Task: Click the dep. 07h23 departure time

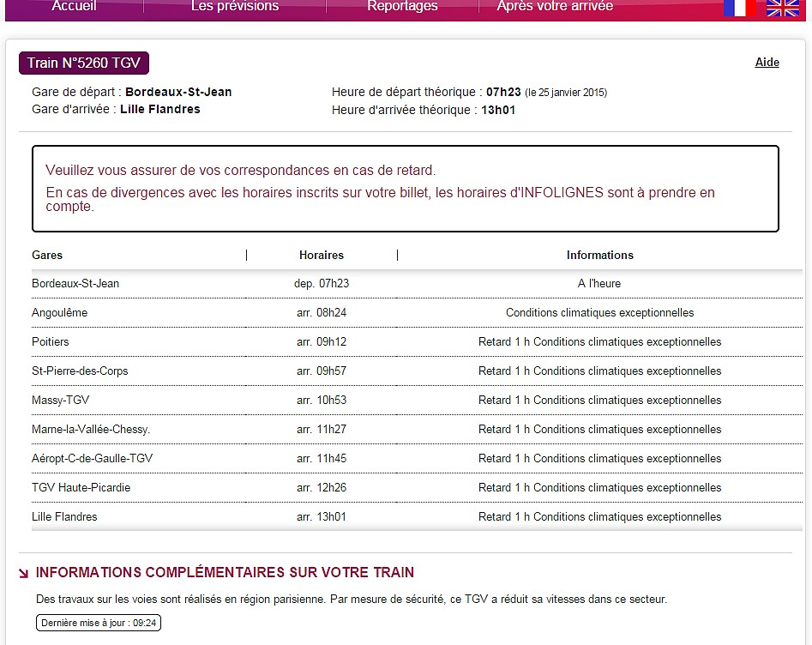Action: tap(322, 283)
